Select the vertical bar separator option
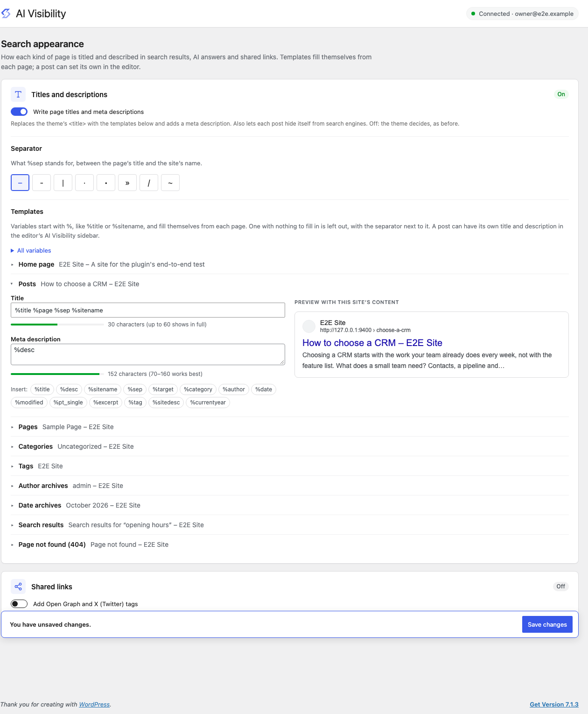Viewport: 588px width, 714px height. (x=63, y=183)
